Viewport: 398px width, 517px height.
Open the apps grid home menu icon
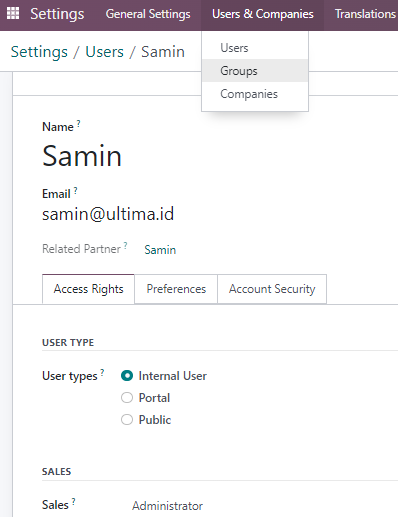coord(13,13)
